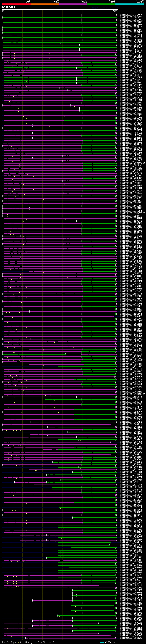Open hit UniRef100_B8LKI1
Screen dimensions: 146x644
(x=131, y=128)
